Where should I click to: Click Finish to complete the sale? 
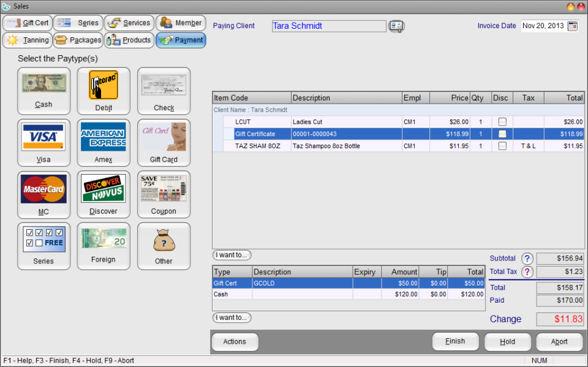[456, 341]
